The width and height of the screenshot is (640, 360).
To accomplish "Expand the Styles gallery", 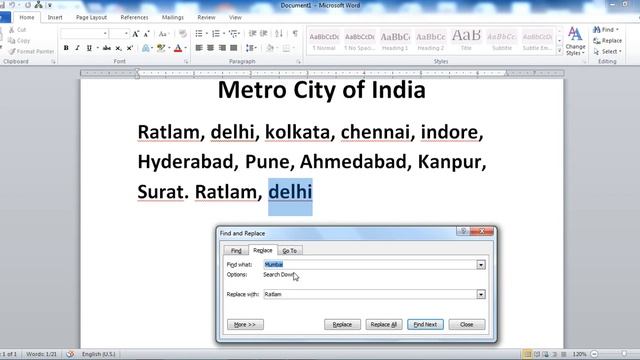I will coord(559,51).
